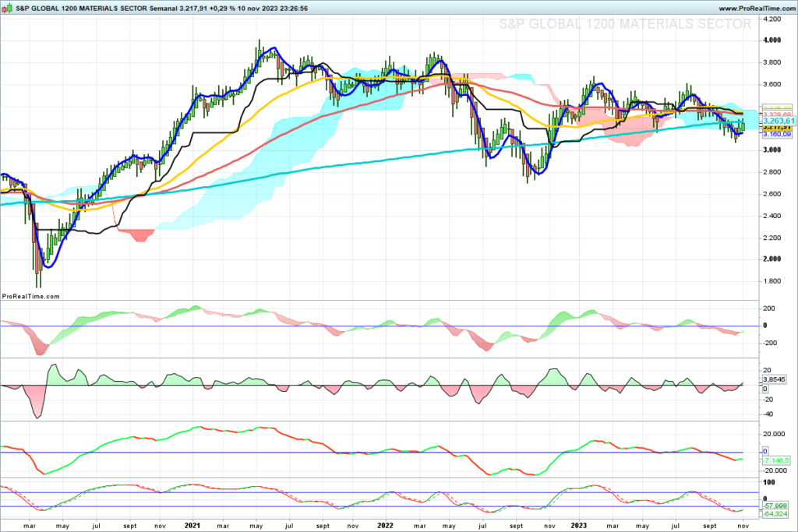Click the 23:26:56 timestamp in header

coord(292,9)
